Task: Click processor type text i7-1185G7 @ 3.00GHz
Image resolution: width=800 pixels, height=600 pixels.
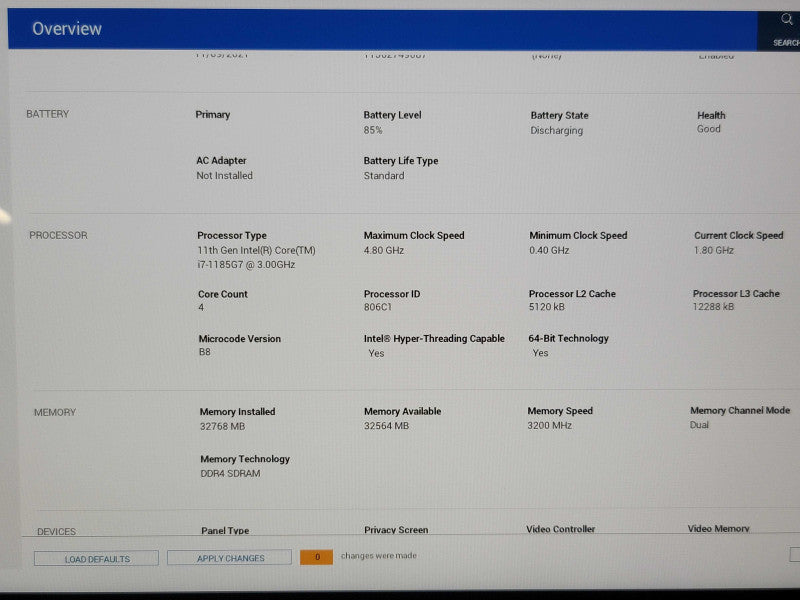Action: 246,265
